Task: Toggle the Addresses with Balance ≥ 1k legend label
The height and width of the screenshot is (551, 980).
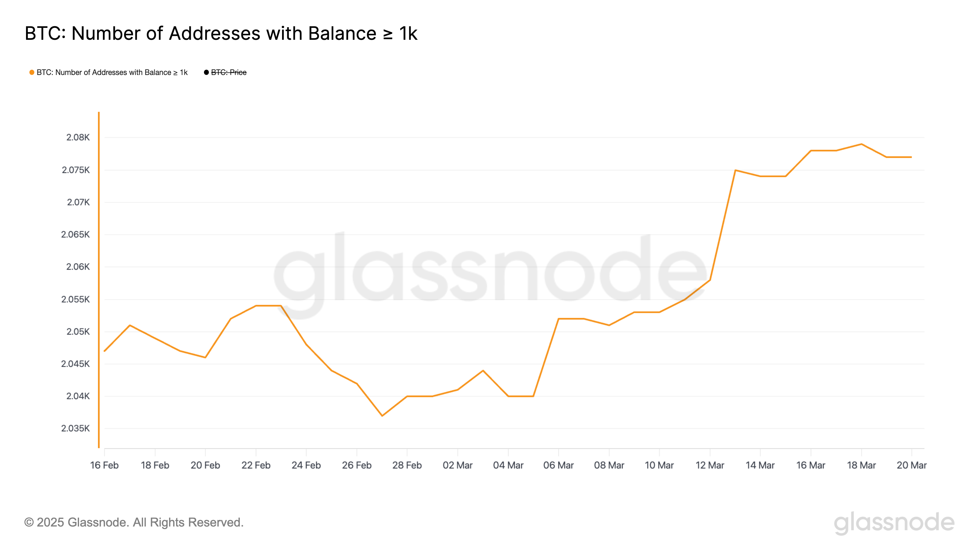Action: [x=112, y=72]
